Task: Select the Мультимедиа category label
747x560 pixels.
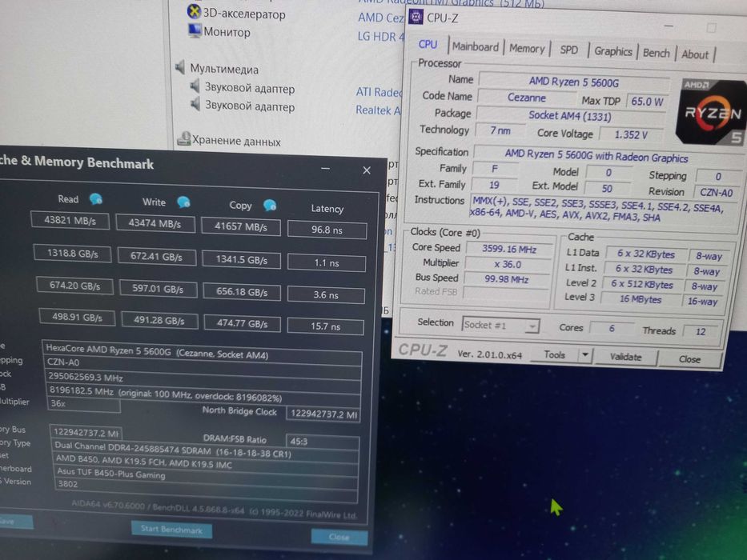Action: pyautogui.click(x=224, y=69)
